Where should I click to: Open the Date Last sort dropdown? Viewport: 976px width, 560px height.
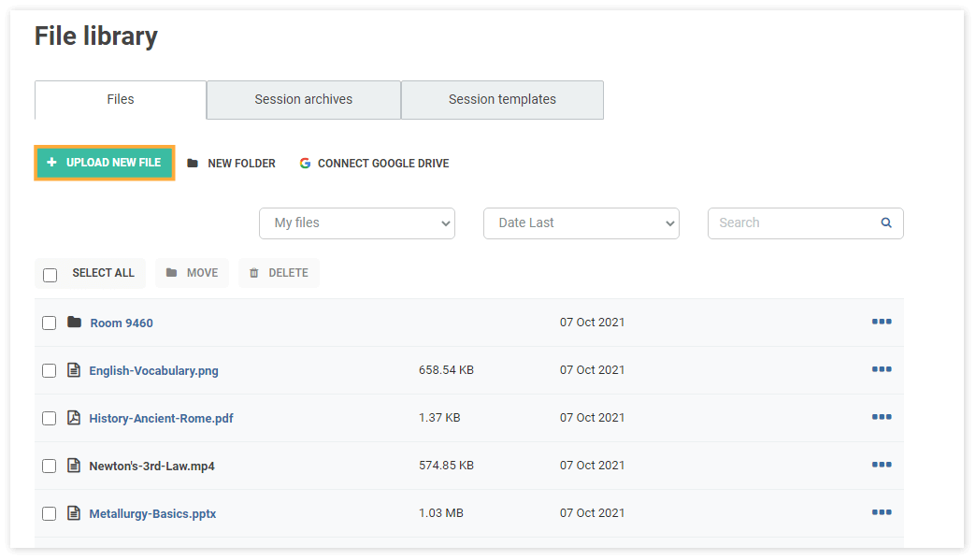581,223
